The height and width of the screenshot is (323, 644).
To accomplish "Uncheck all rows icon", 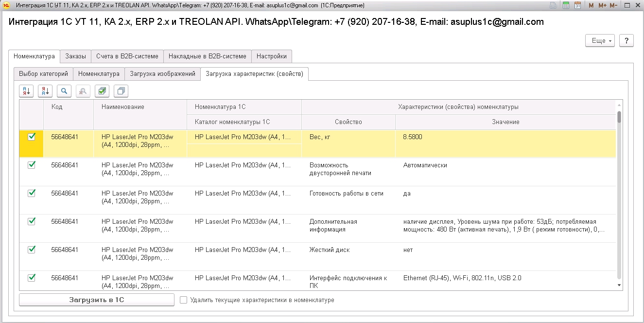I will [x=121, y=91].
